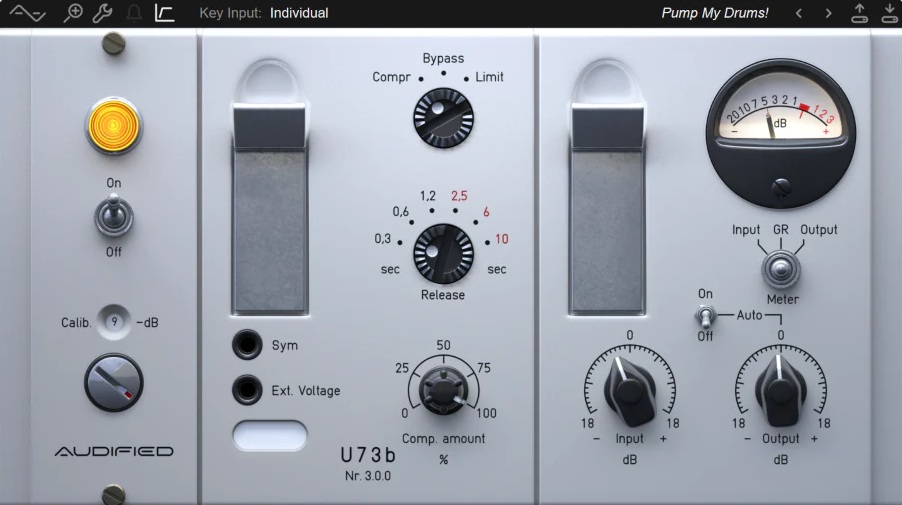The width and height of the screenshot is (902, 505).
Task: Click the VU meter adjustment screw
Action: pos(781,188)
